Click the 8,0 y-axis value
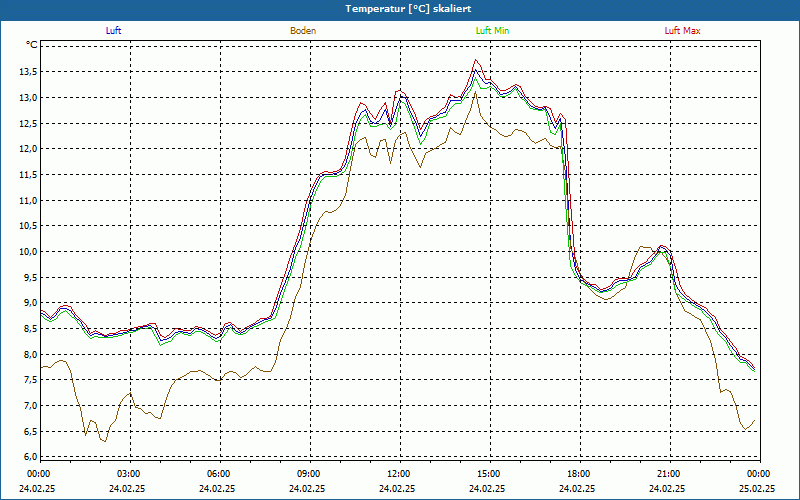This screenshot has height=500, width=800. [31, 355]
